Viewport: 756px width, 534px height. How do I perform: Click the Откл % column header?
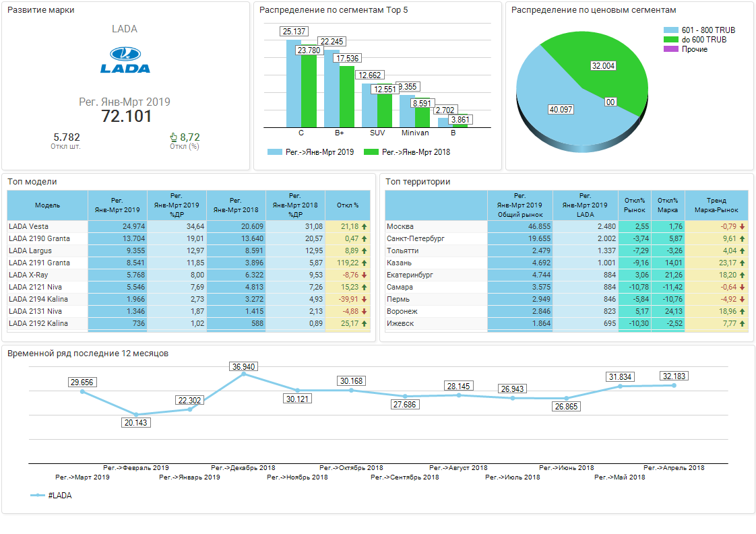pos(347,205)
